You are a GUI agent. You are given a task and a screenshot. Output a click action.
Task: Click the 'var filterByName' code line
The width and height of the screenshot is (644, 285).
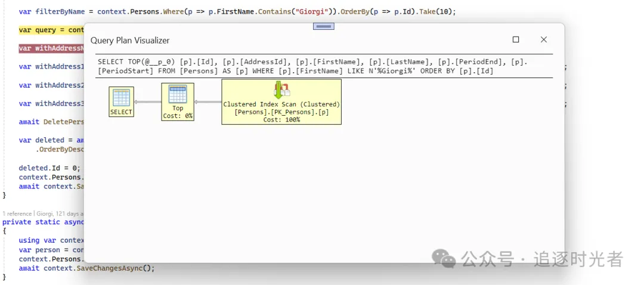[x=237, y=11]
